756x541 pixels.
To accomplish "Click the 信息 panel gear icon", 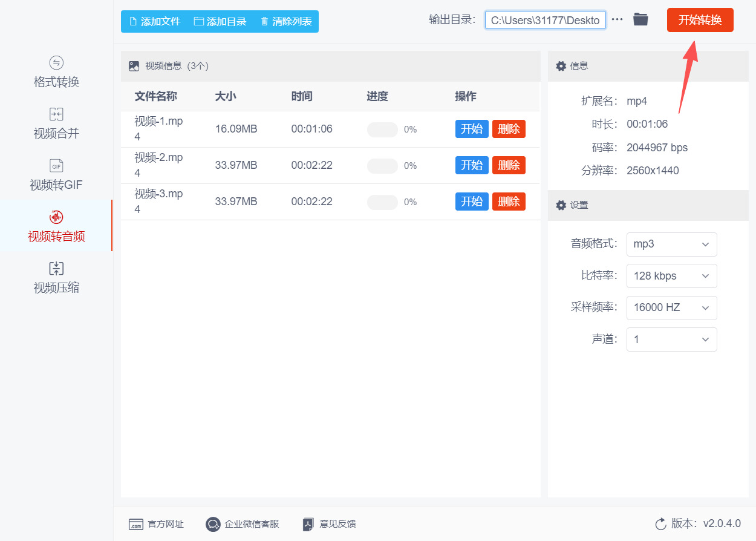I will pos(561,66).
